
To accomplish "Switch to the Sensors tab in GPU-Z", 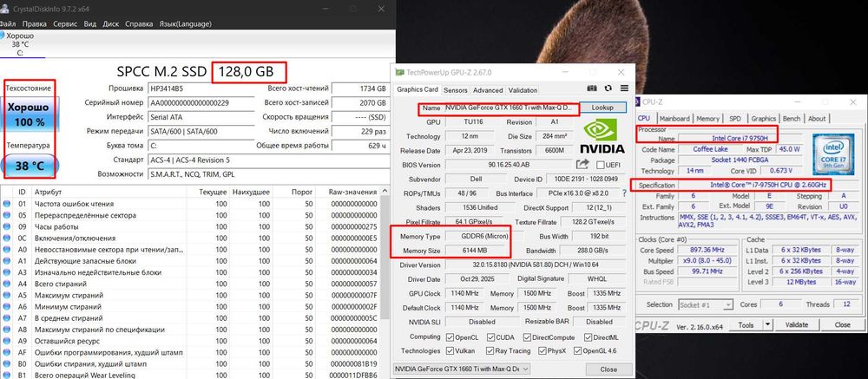I will tap(456, 89).
